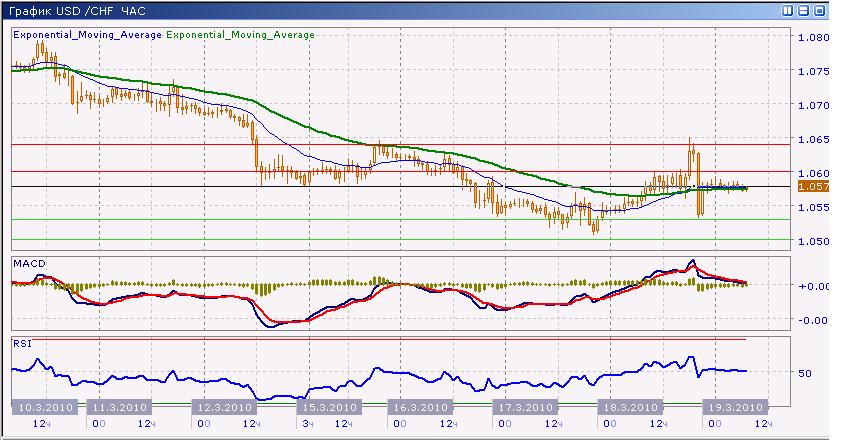The height and width of the screenshot is (440, 842).
Task: Select the blue Exponential_Moving_Average legend label
Action: click(87, 35)
